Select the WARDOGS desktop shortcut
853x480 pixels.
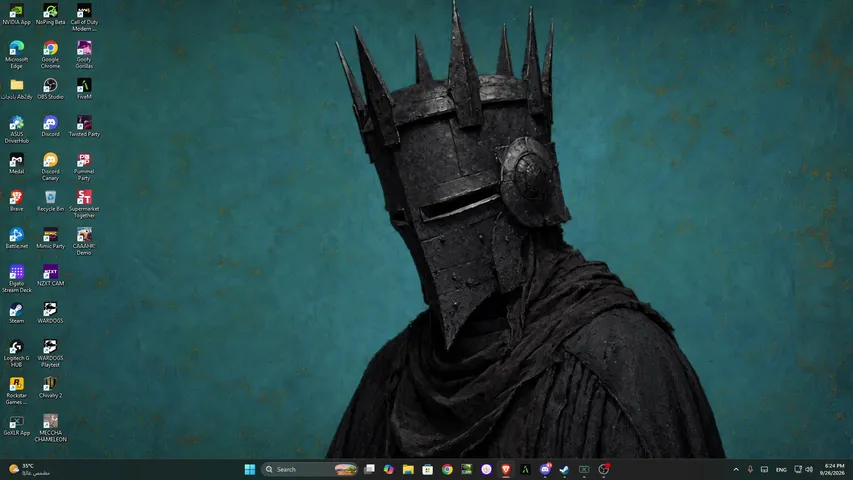pos(50,313)
